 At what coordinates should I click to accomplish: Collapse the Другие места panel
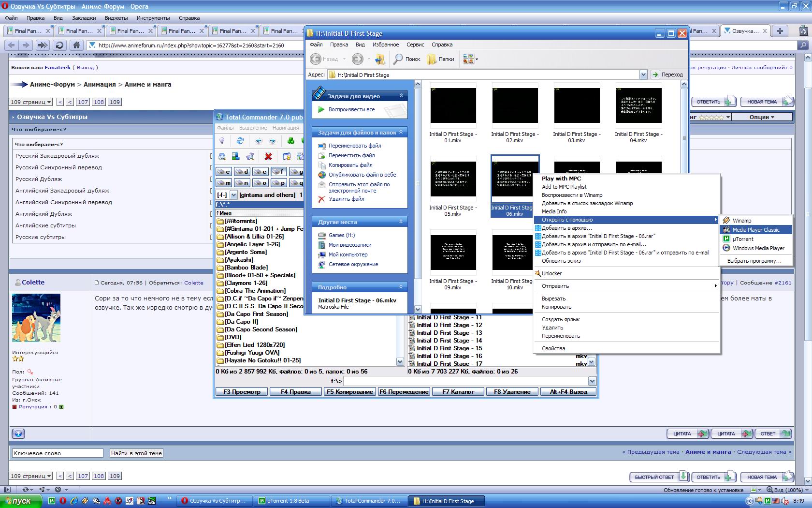(x=401, y=222)
